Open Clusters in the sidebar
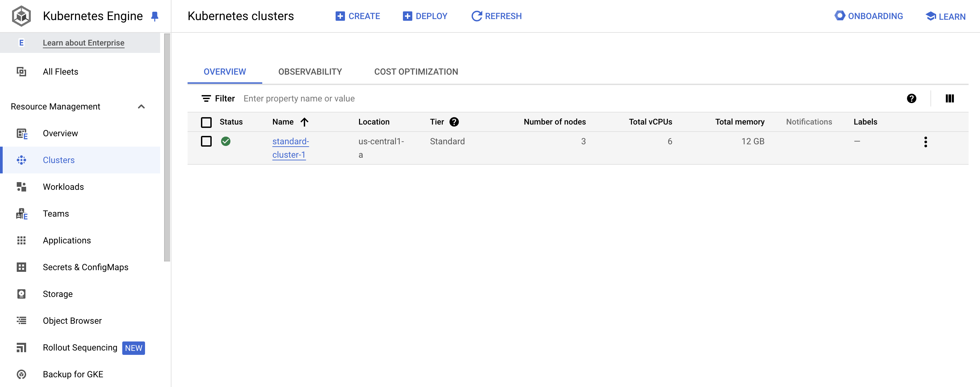The image size is (980, 387). (x=80, y=160)
